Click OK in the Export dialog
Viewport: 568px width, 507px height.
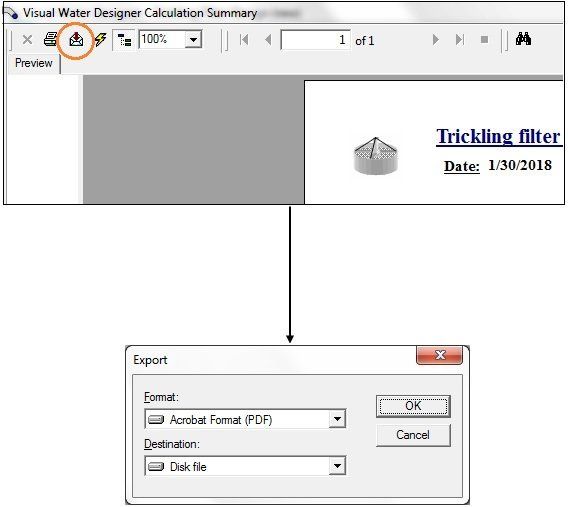click(x=413, y=406)
